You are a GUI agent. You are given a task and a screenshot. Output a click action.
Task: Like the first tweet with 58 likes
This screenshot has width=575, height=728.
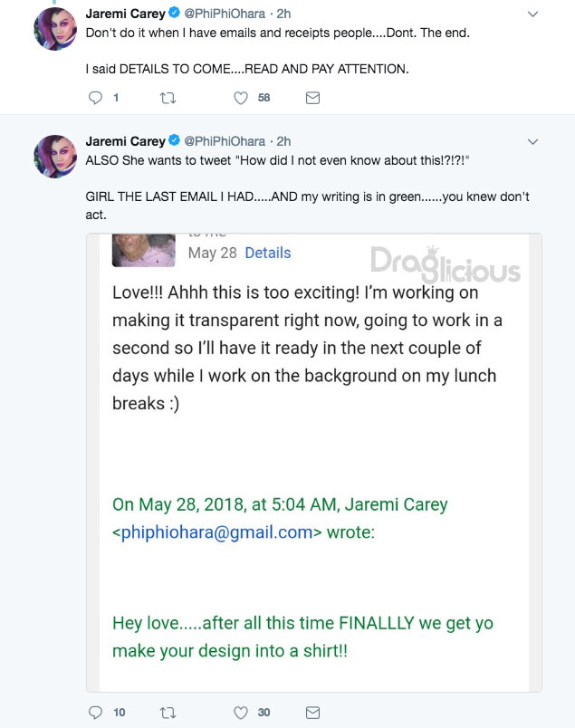click(x=241, y=98)
